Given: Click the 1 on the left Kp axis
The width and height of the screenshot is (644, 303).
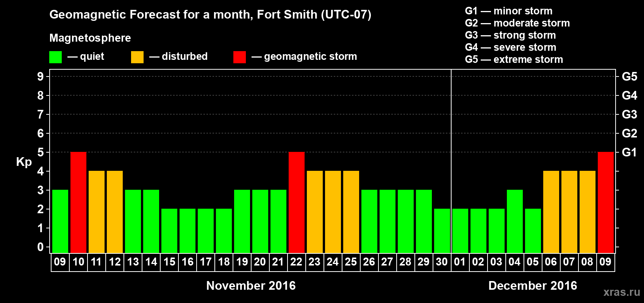Looking at the screenshot, I should coord(41,228).
